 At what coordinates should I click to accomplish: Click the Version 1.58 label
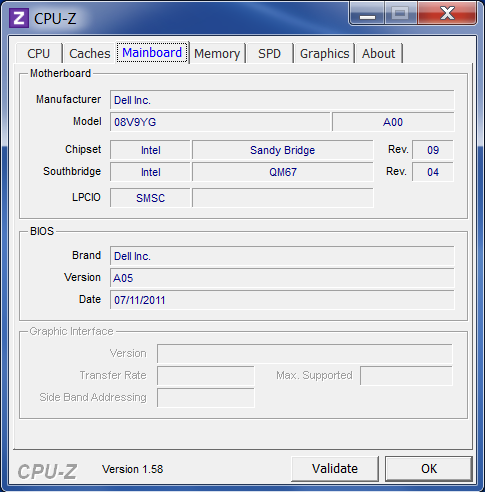coord(132,469)
